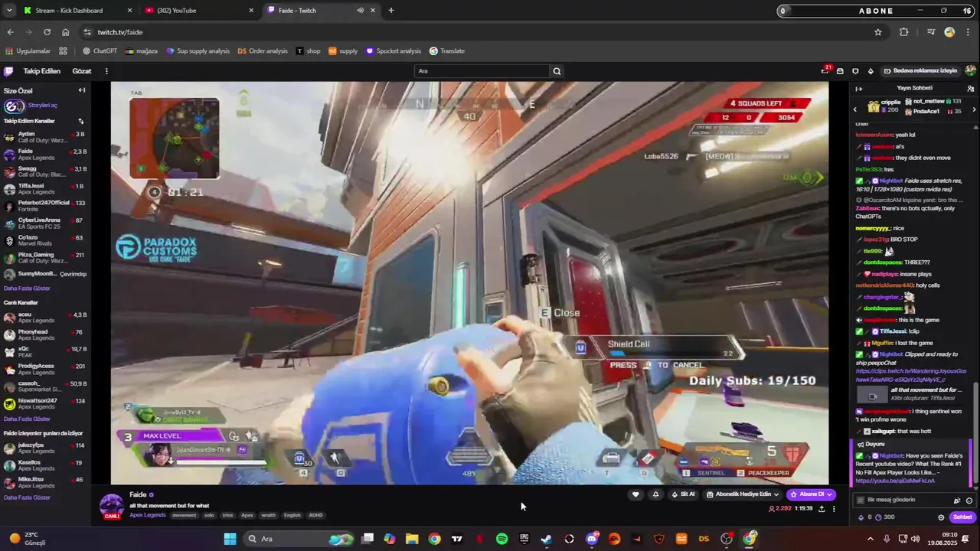Open Takip Edilen in Twitch navigation

coord(41,71)
